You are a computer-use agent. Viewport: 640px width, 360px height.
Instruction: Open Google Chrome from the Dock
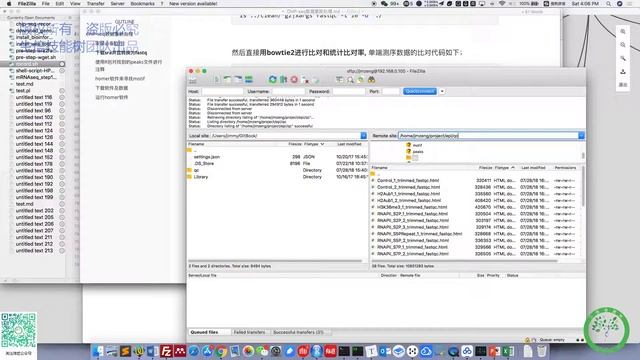(x=221, y=351)
